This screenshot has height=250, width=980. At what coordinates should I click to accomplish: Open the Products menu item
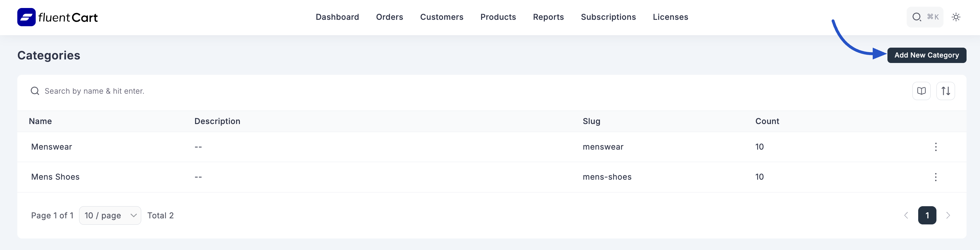498,17
